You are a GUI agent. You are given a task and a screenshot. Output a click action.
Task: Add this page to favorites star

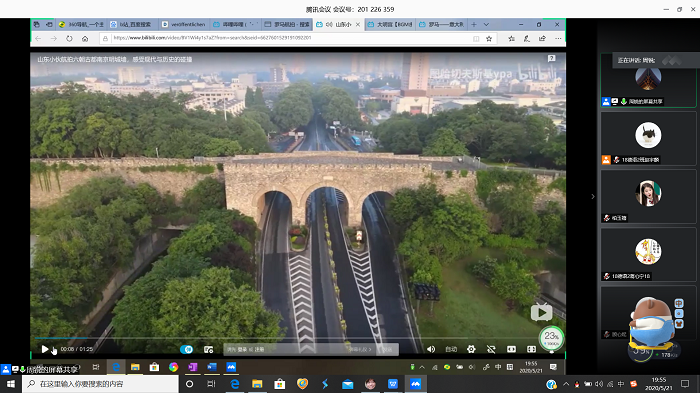(x=489, y=39)
